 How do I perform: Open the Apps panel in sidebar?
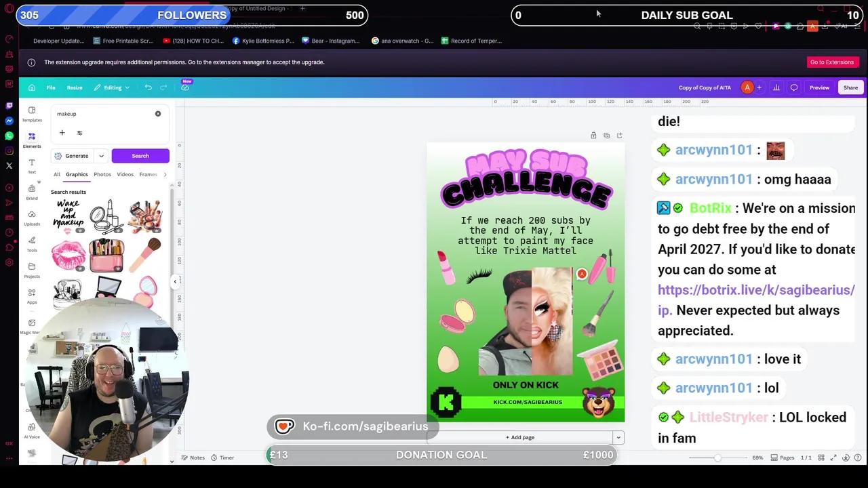[x=32, y=296]
